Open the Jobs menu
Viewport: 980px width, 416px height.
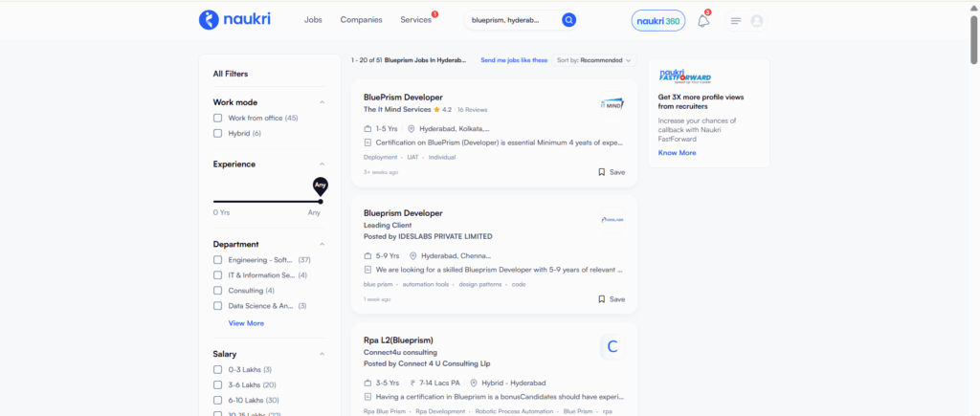click(313, 20)
